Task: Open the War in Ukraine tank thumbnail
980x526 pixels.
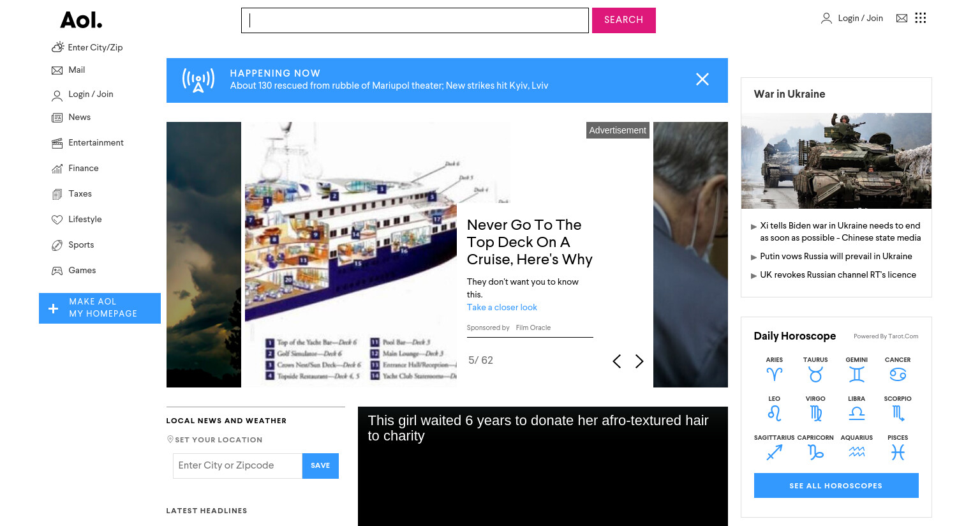Action: pyautogui.click(x=836, y=161)
